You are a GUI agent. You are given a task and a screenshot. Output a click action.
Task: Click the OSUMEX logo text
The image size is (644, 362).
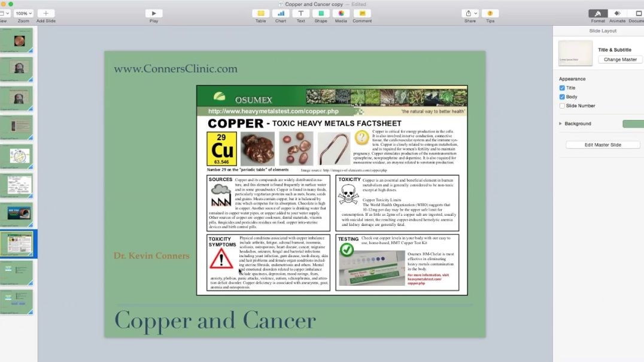point(253,100)
